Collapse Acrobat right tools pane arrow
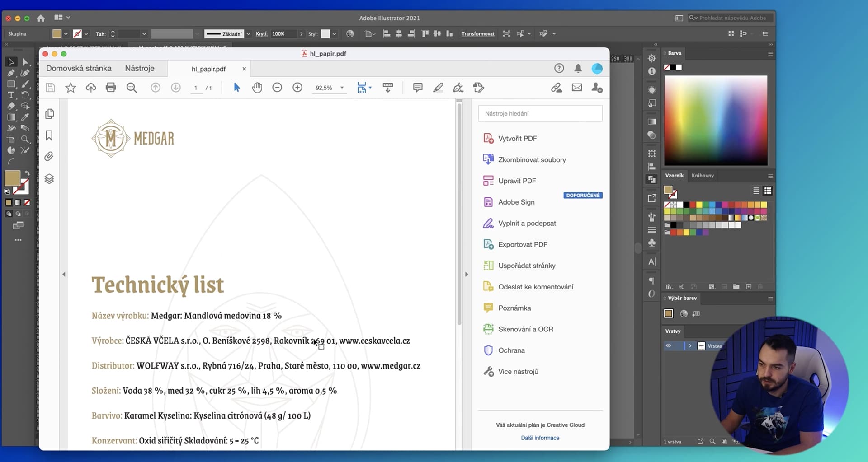The width and height of the screenshot is (868, 462). click(467, 274)
